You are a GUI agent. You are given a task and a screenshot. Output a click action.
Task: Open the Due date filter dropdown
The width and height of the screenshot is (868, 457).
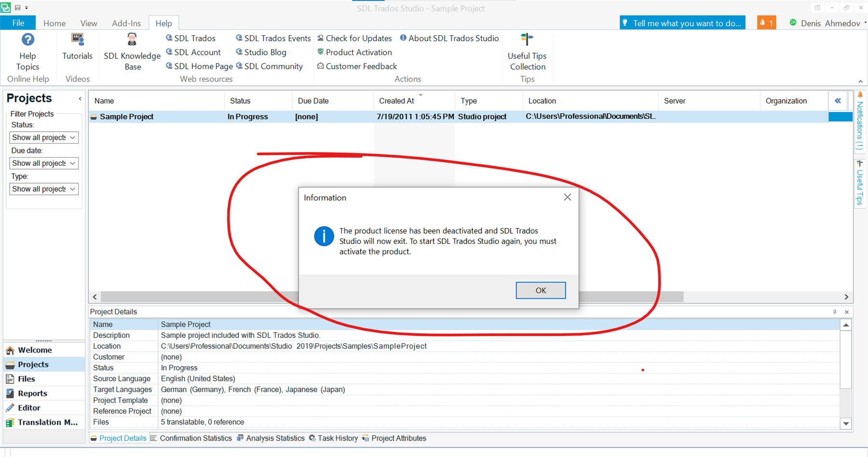pyautogui.click(x=44, y=163)
